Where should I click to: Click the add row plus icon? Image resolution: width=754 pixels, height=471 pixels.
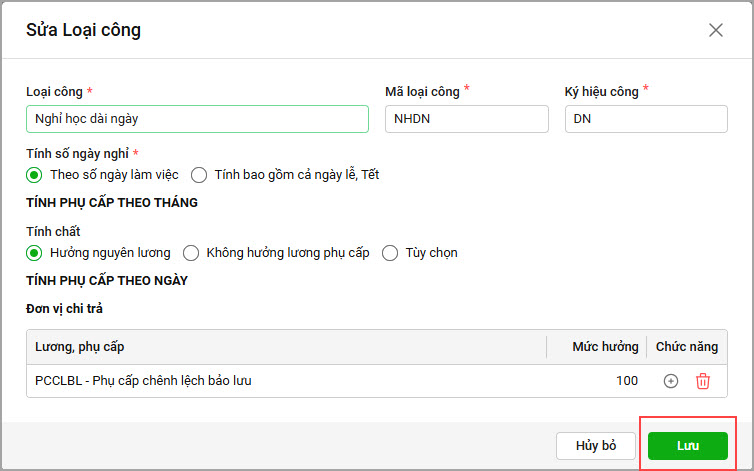click(671, 381)
